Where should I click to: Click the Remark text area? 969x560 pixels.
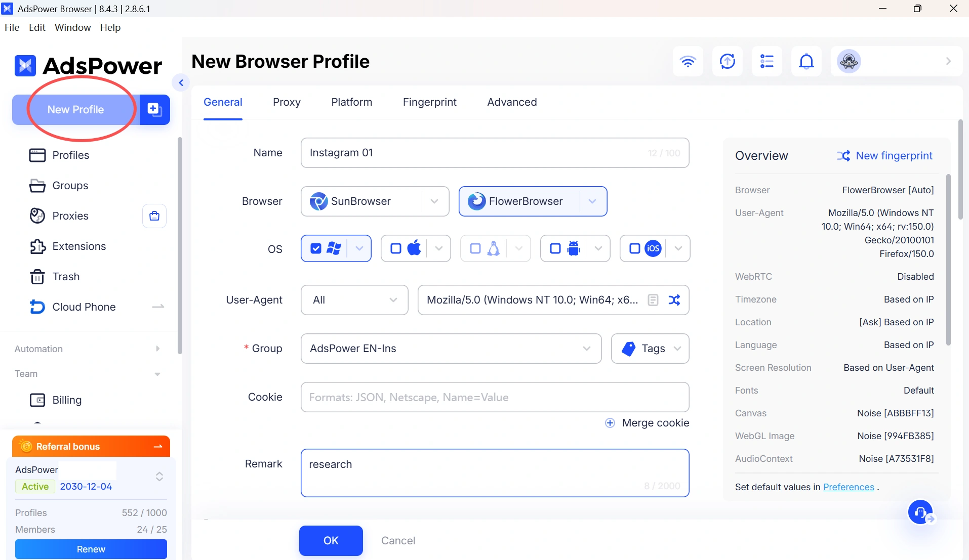pos(495,473)
